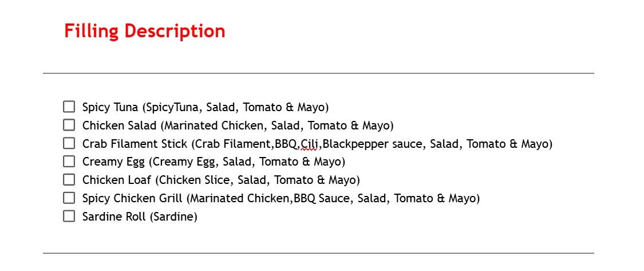Screen dimensions: 644x271
Task: Tick the Sardine Roll checkbox
Action: pyautogui.click(x=69, y=217)
